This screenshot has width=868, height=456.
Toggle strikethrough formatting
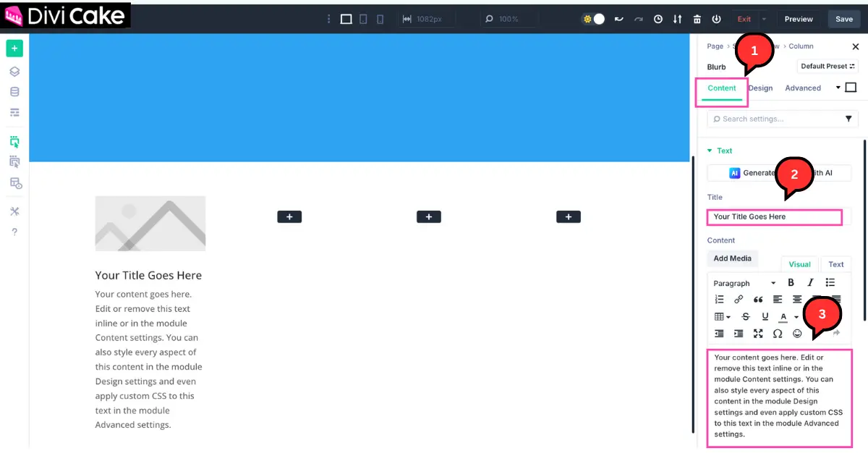(x=746, y=316)
